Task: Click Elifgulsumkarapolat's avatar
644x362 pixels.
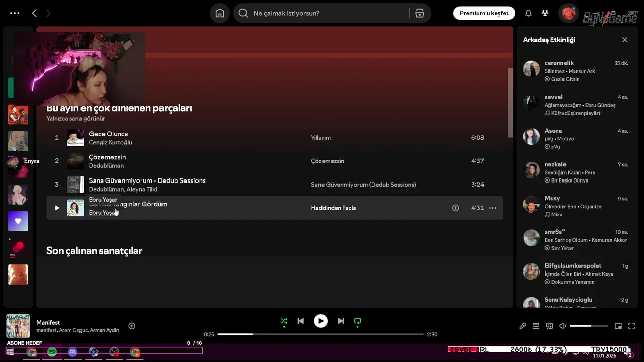Action: pos(531,271)
